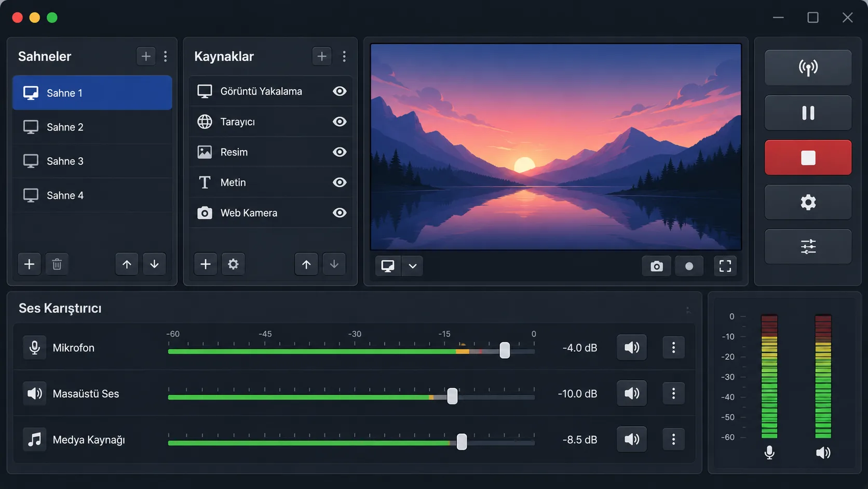Stop recording with the red stop button
The width and height of the screenshot is (868, 489).
[808, 157]
